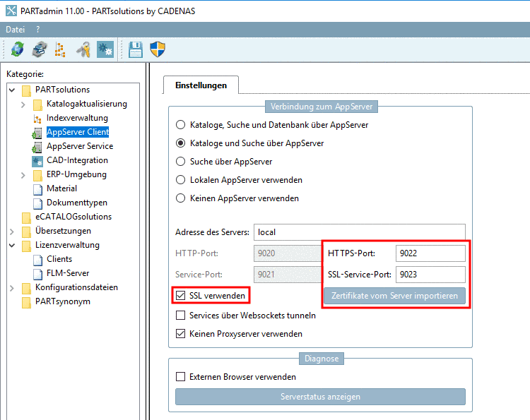Enable 'Services über Websockets tunneln'
Image resolution: width=530 pixels, height=420 pixels.
coord(180,316)
